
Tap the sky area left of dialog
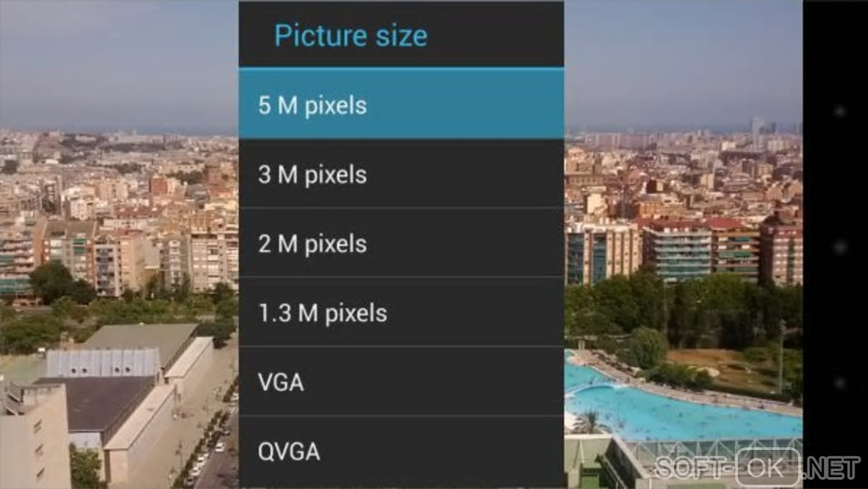[x=119, y=64]
